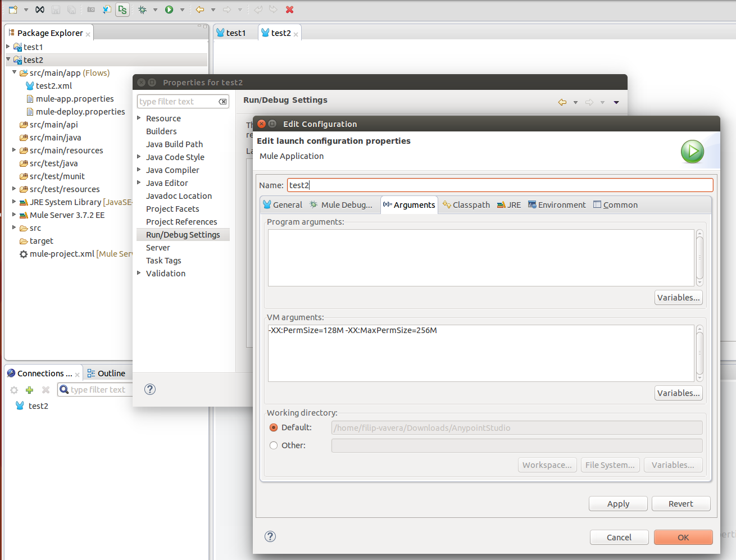Click the Debug bug toolbar icon

(x=143, y=10)
